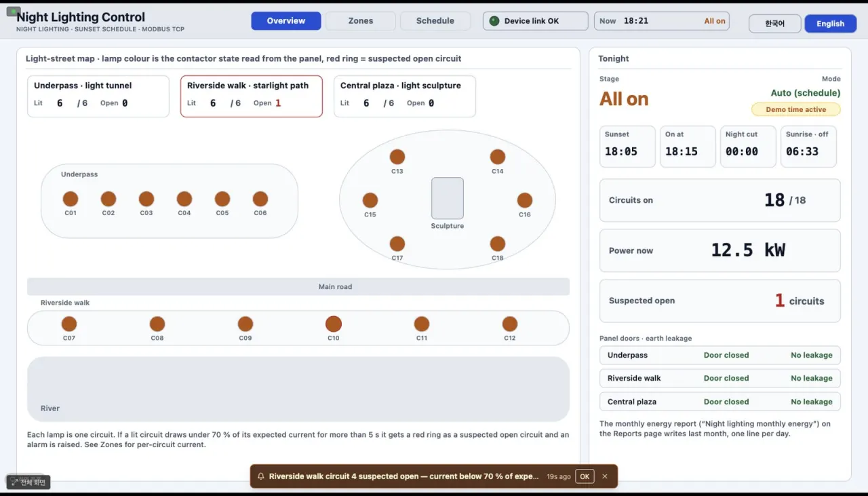This screenshot has height=496, width=868.
Task: Select lamp circuit C16
Action: click(525, 200)
